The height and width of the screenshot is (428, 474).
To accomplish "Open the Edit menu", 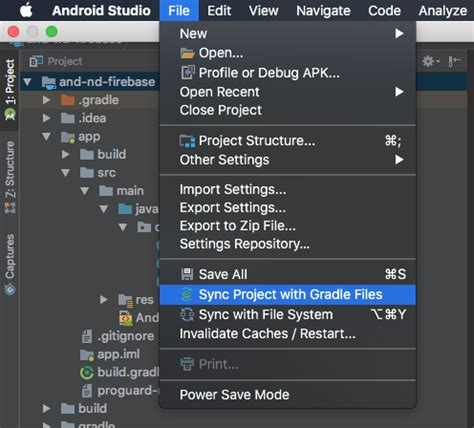I will (219, 11).
